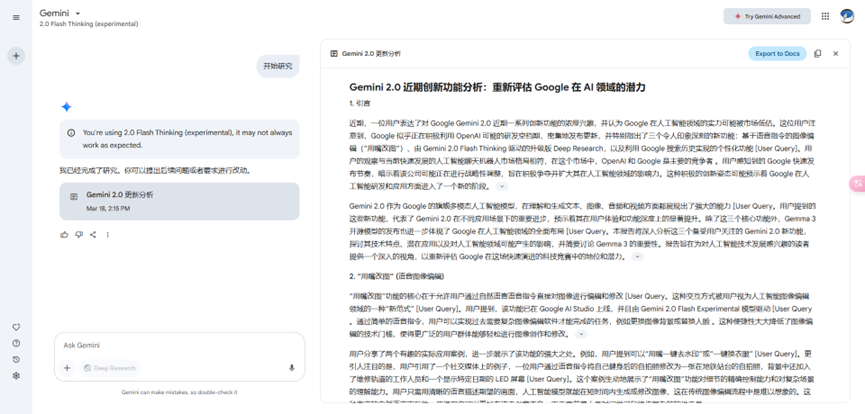Click the report document icon in header
This screenshot has width=865, height=414.
point(334,54)
